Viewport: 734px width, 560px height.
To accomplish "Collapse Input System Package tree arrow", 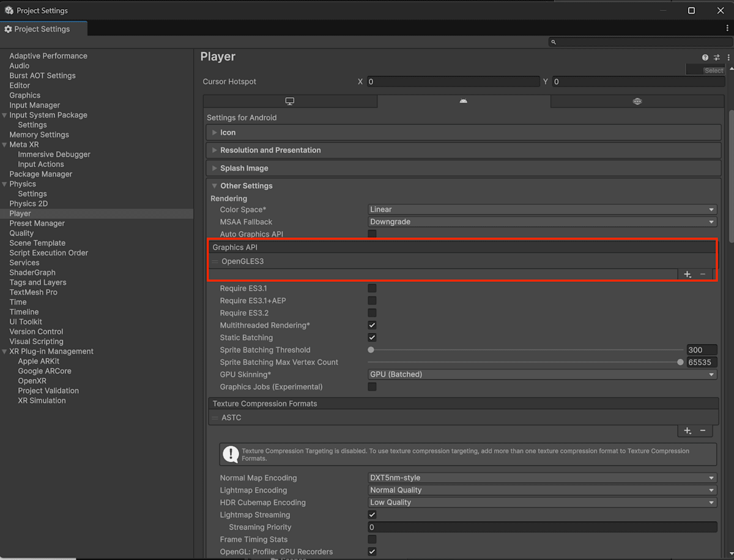I will click(4, 115).
